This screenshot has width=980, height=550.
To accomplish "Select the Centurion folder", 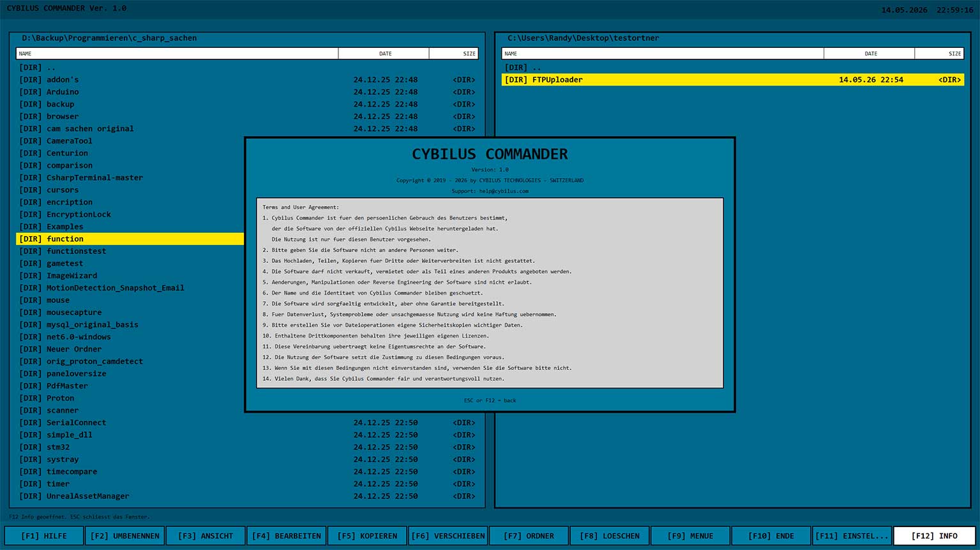I will 130,153.
